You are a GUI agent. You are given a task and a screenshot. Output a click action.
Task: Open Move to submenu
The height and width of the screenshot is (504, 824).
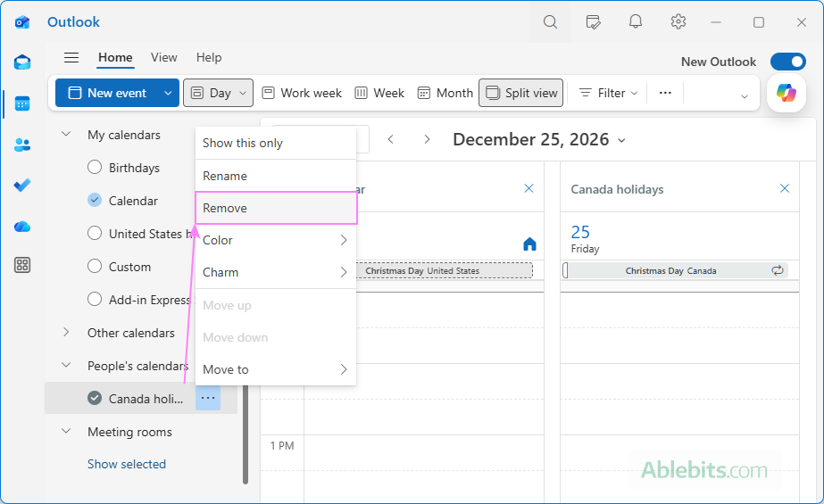276,369
